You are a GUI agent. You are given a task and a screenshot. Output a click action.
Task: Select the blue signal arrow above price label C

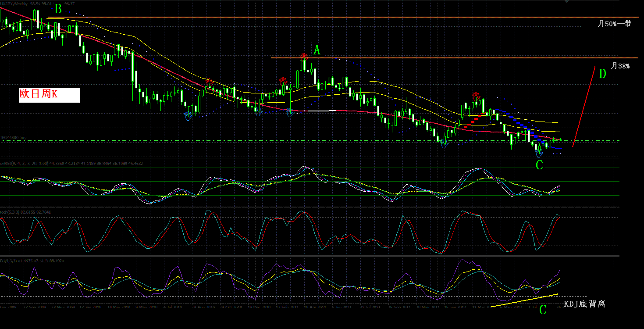pos(539,154)
